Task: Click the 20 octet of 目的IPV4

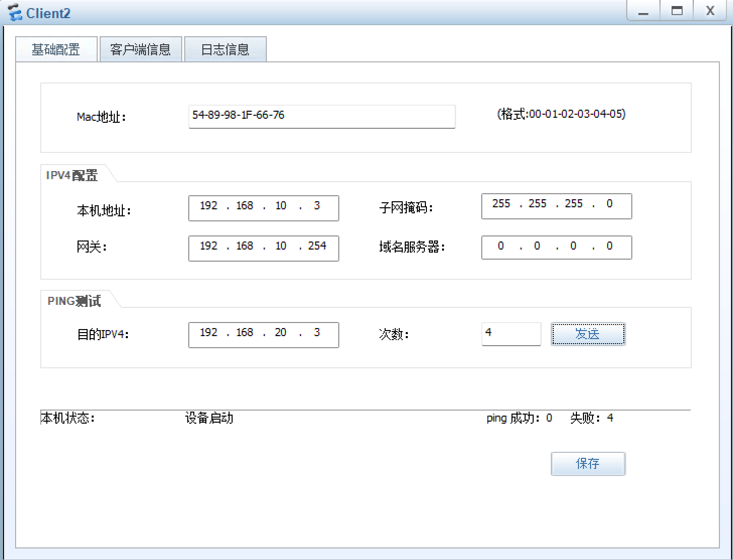Action: pos(280,333)
